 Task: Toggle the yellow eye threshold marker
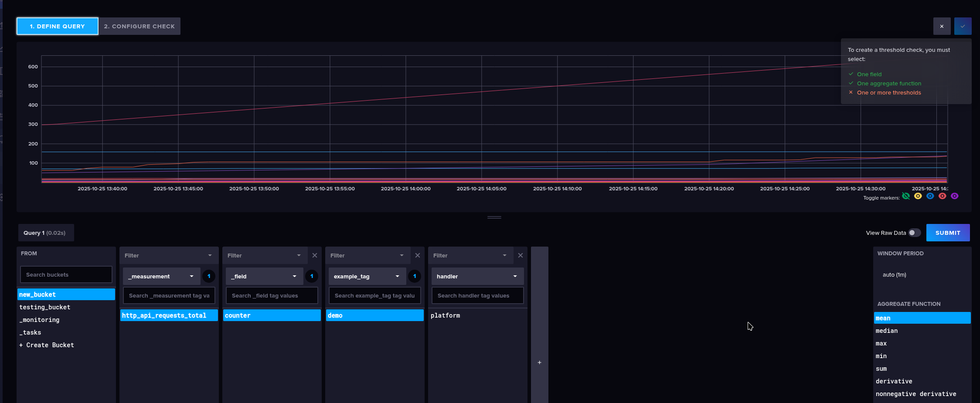[x=918, y=196]
